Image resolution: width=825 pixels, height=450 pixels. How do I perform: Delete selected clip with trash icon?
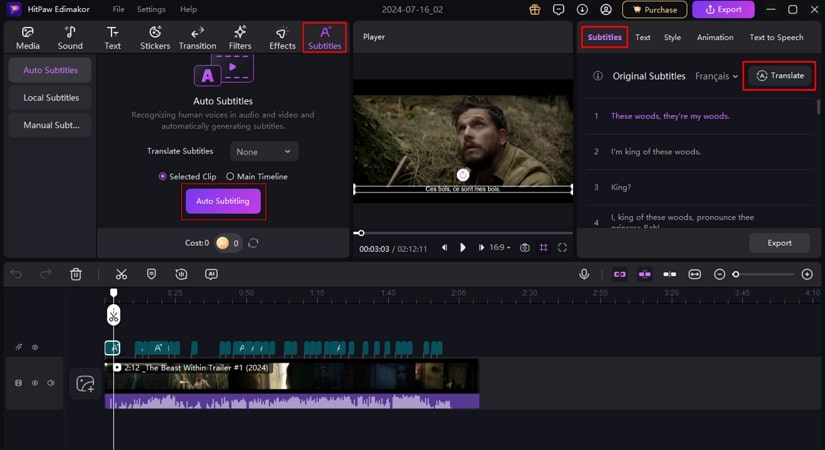click(x=76, y=274)
